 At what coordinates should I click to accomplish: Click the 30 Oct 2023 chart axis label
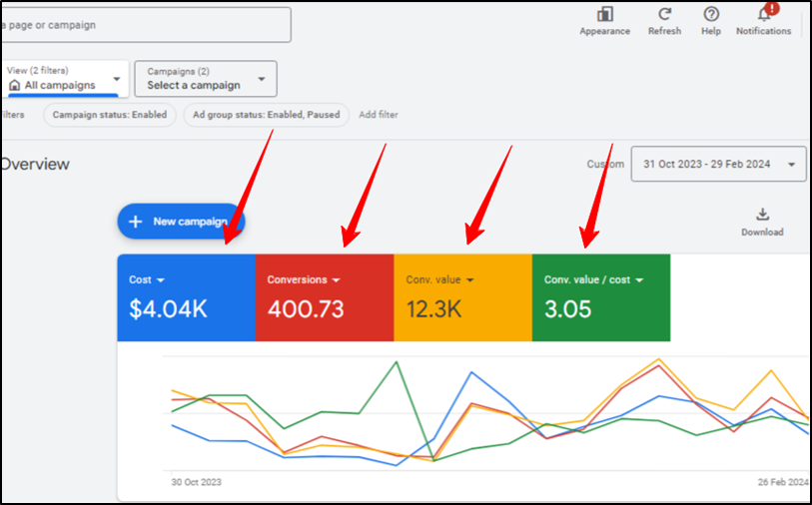(x=197, y=482)
